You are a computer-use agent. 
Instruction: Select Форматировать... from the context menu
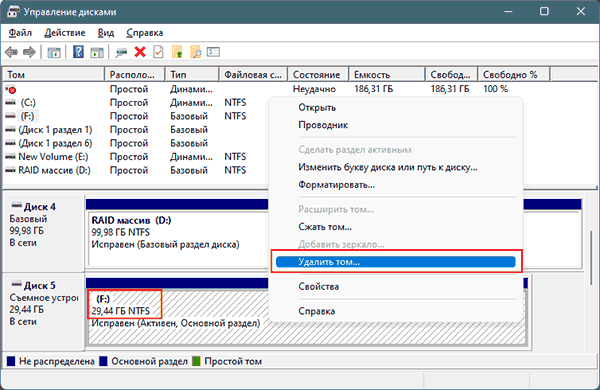point(336,185)
